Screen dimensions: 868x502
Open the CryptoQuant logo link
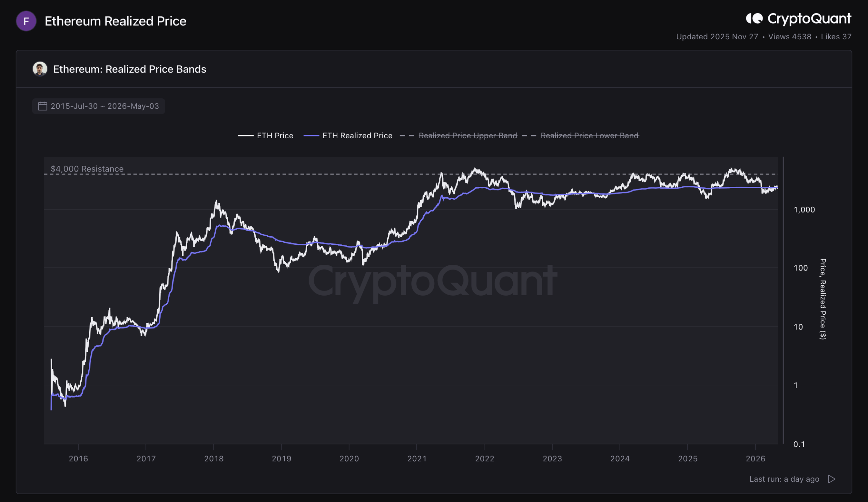(798, 19)
